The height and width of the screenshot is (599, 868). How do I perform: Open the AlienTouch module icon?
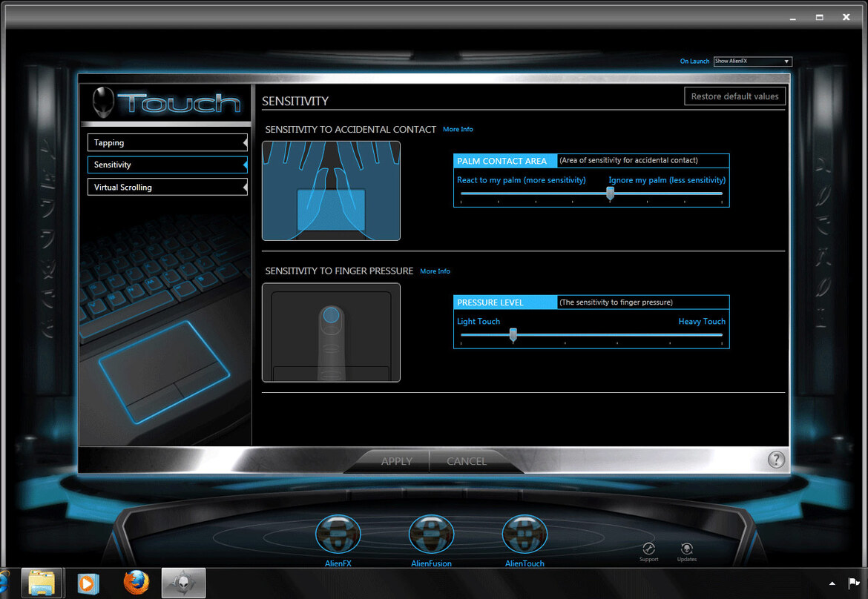point(525,535)
